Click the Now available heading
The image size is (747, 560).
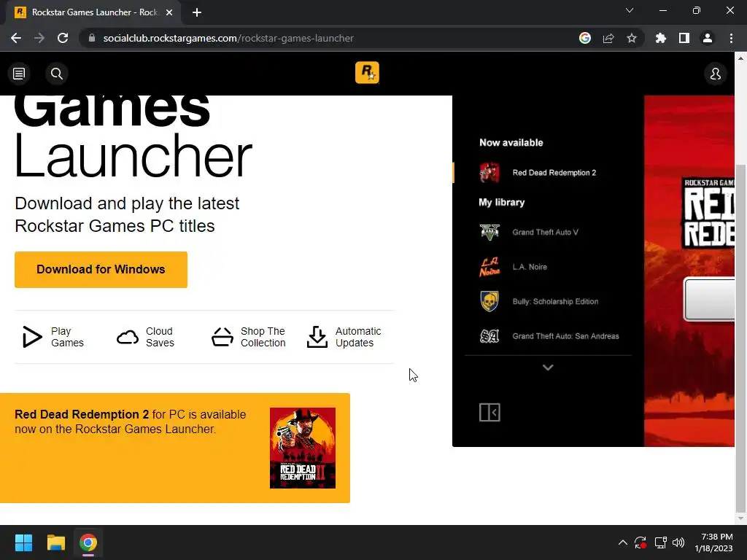coord(511,142)
